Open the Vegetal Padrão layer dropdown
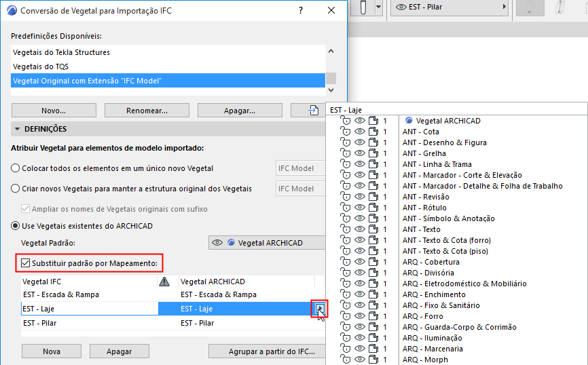The height and width of the screenshot is (365, 588). pos(267,243)
